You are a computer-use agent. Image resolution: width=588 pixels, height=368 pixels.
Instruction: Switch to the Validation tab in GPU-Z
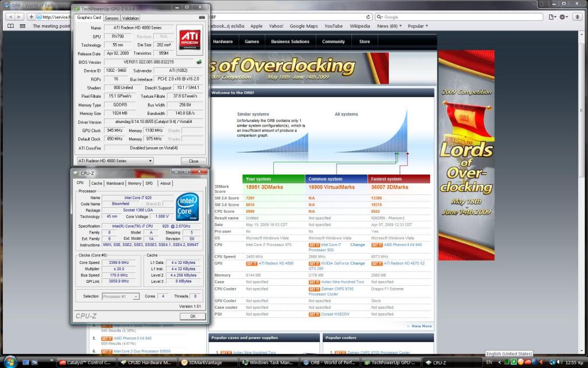click(130, 18)
